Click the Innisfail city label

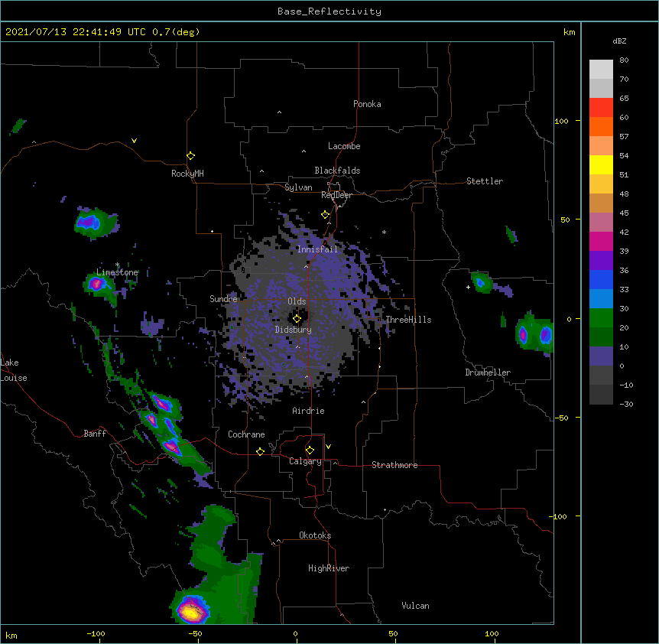coord(317,249)
